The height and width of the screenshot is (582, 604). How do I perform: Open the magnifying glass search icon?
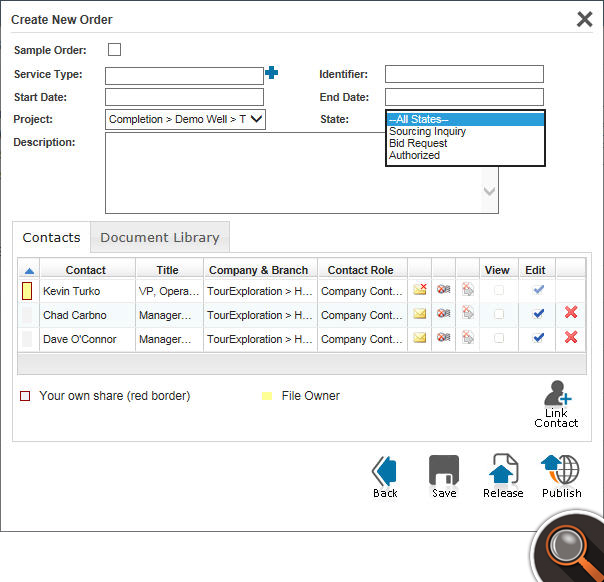coord(567,546)
